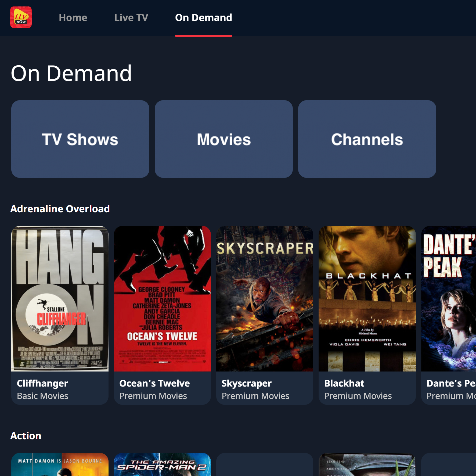Click the Skyscraper title text
Screen dimensions: 476x476
coord(247,383)
